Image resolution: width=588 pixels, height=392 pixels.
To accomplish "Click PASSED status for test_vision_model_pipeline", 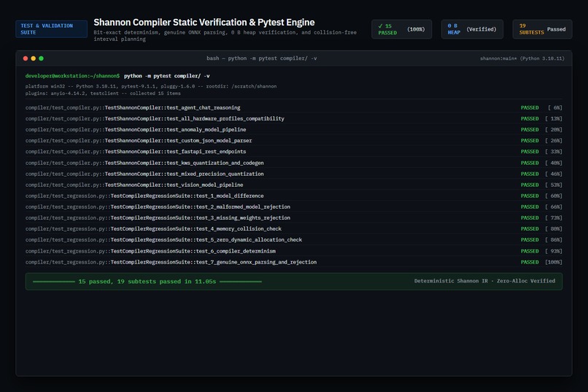I will (x=530, y=185).
